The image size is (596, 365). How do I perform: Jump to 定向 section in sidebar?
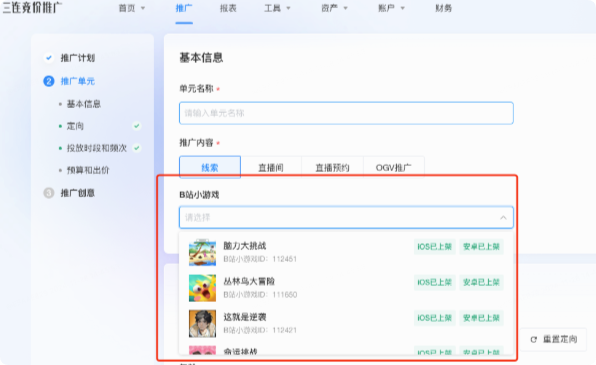[75, 126]
